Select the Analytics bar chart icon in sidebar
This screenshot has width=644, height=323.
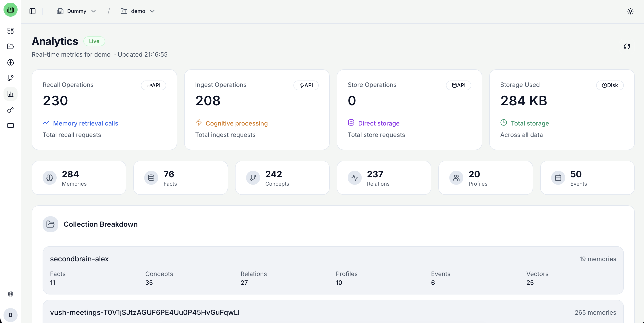point(10,94)
